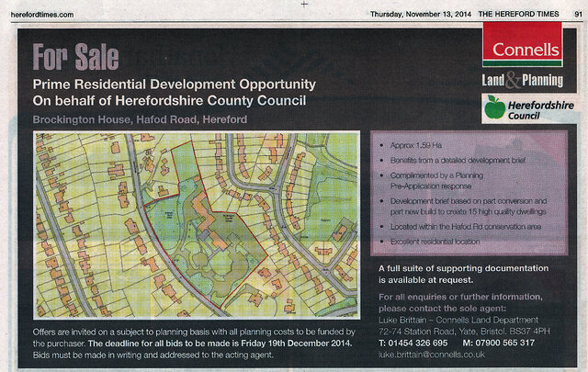
Task: Click the ampersand in Land & Planning
Action: coord(523,80)
